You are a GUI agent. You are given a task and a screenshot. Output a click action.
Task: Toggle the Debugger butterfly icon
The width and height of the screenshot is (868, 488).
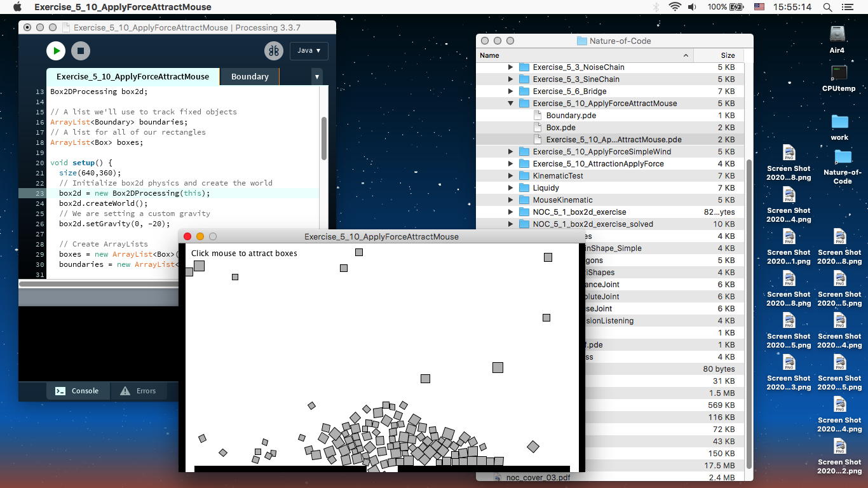[274, 51]
